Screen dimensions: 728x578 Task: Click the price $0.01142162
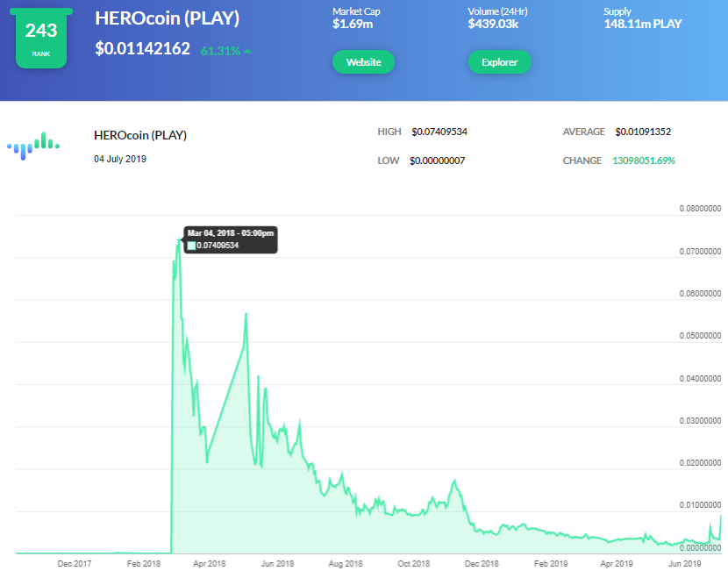coord(143,49)
